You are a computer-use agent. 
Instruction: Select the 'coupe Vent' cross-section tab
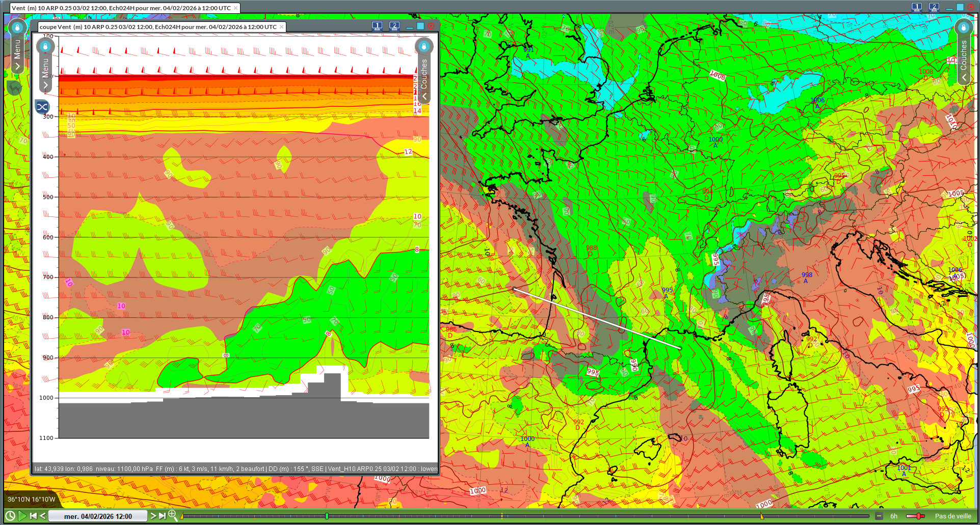pyautogui.click(x=157, y=27)
